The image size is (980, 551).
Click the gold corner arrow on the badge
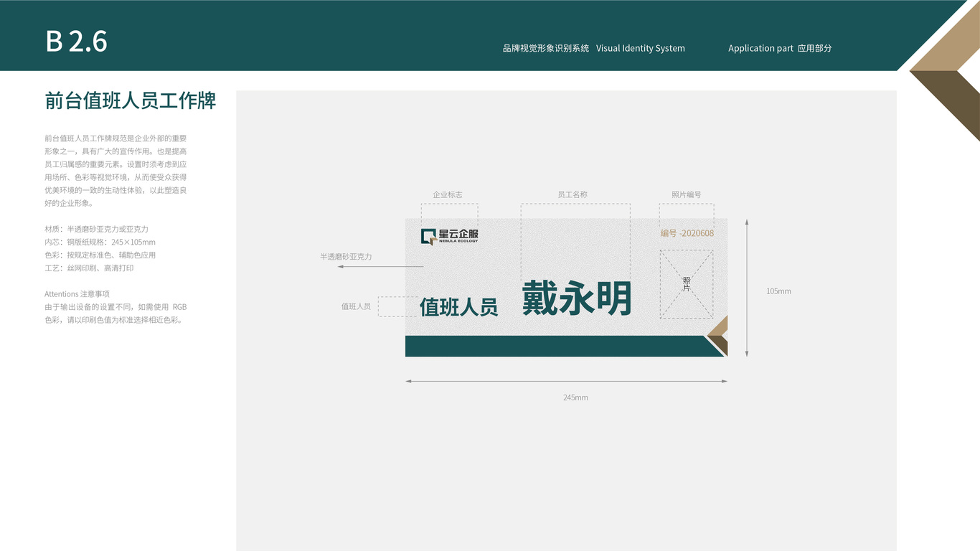coord(720,327)
